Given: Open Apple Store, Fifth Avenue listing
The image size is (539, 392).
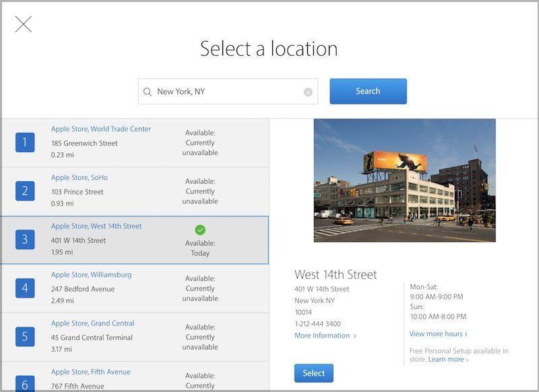Looking at the screenshot, I should click(x=91, y=372).
